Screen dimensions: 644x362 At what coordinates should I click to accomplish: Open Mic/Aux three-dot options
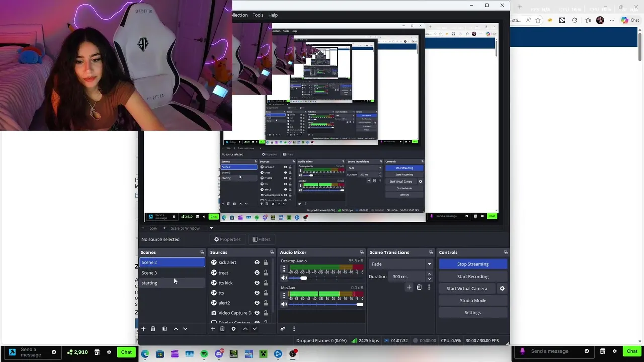[x=284, y=296]
